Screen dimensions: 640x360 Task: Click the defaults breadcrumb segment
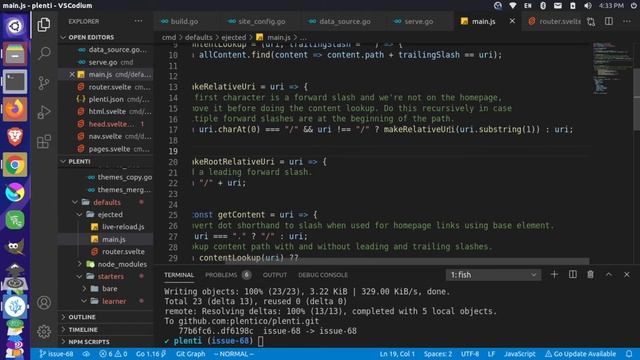[198, 37]
